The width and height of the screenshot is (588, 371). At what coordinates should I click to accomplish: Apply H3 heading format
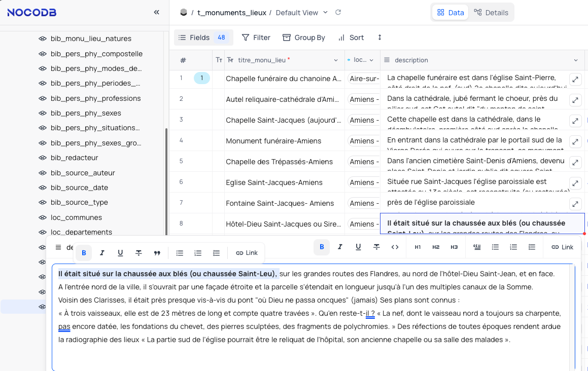pyautogui.click(x=454, y=247)
